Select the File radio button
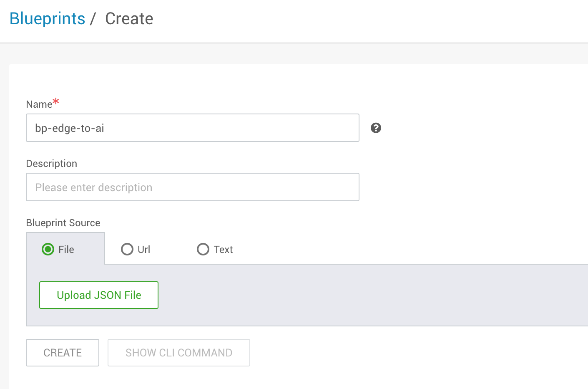 (x=48, y=249)
